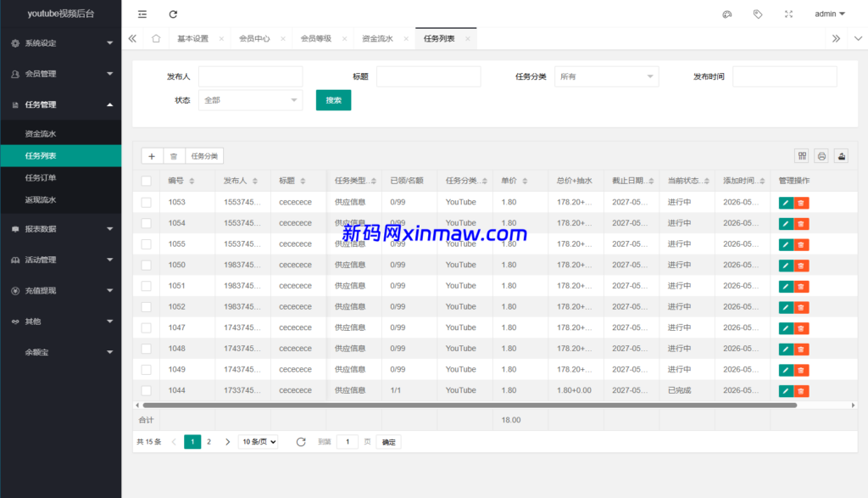Delete task 1053 with orange trash icon

point(801,203)
